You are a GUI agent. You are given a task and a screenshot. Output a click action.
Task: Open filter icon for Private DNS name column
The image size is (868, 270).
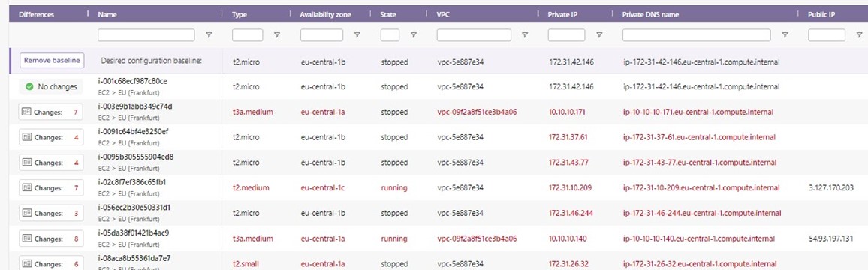tap(785, 34)
